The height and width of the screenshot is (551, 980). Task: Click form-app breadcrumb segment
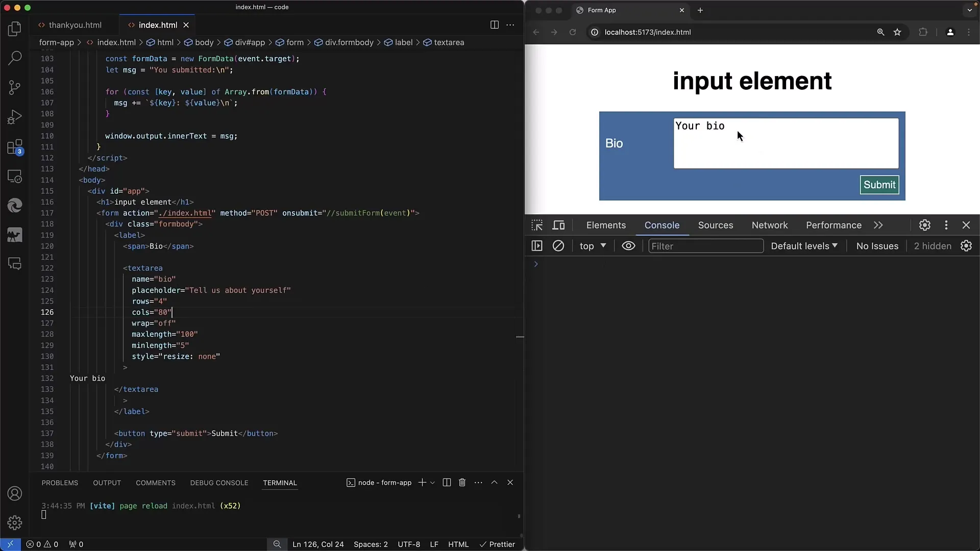pyautogui.click(x=56, y=42)
